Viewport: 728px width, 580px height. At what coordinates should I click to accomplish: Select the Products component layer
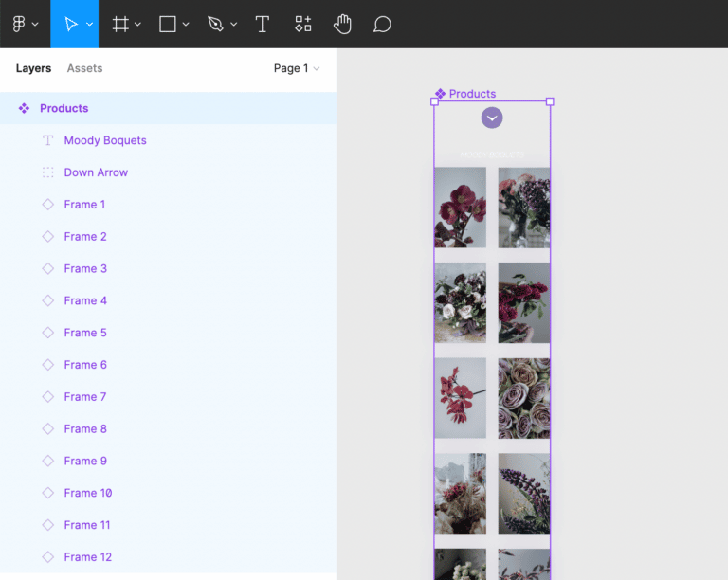pyautogui.click(x=64, y=108)
